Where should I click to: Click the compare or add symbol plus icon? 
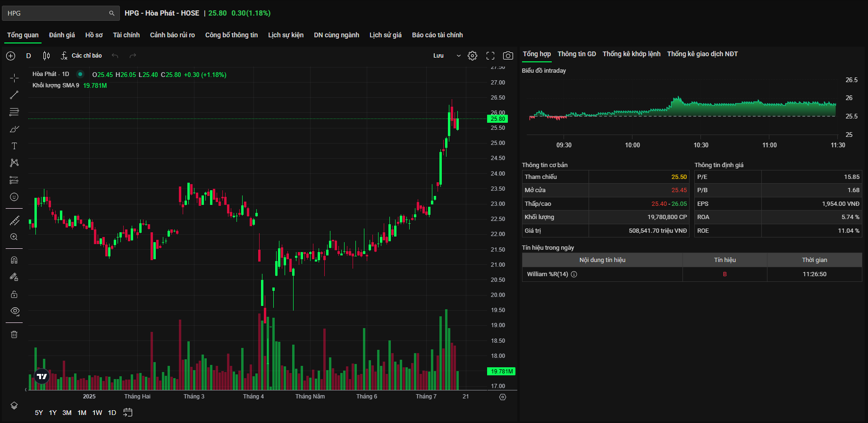(x=10, y=56)
